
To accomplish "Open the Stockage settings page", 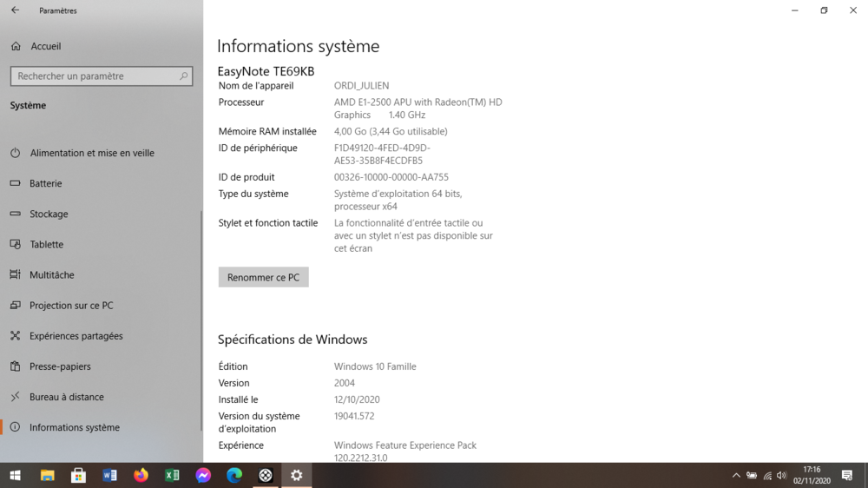I will point(49,214).
